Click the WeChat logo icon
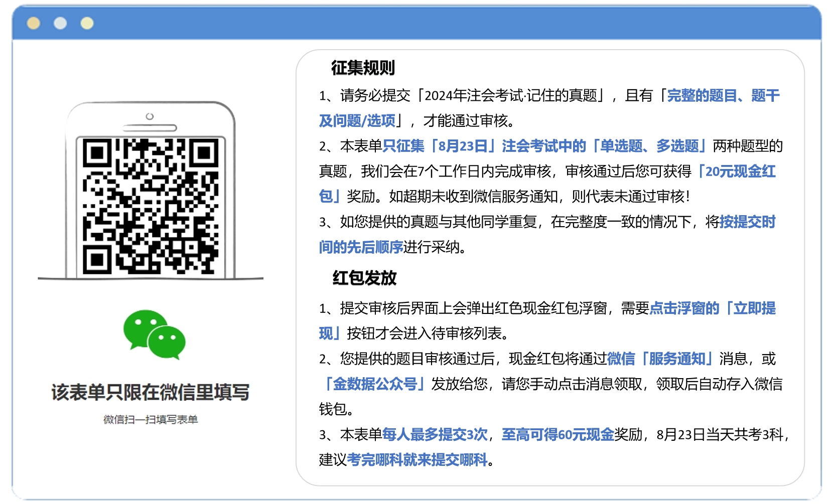 tap(155, 334)
